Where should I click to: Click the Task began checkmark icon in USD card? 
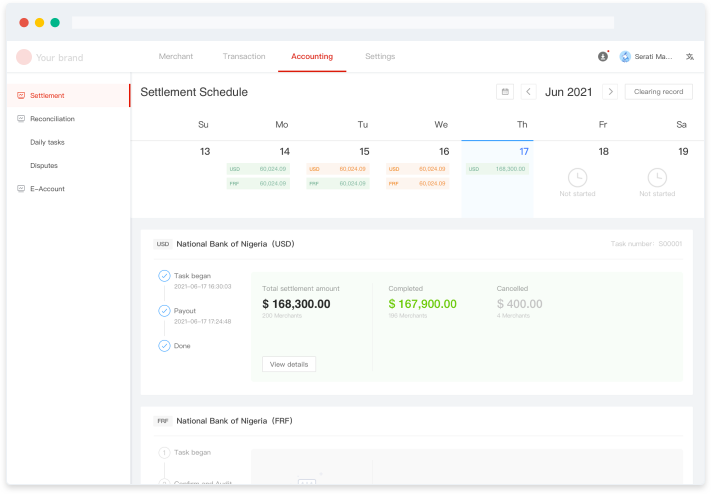pos(164,276)
